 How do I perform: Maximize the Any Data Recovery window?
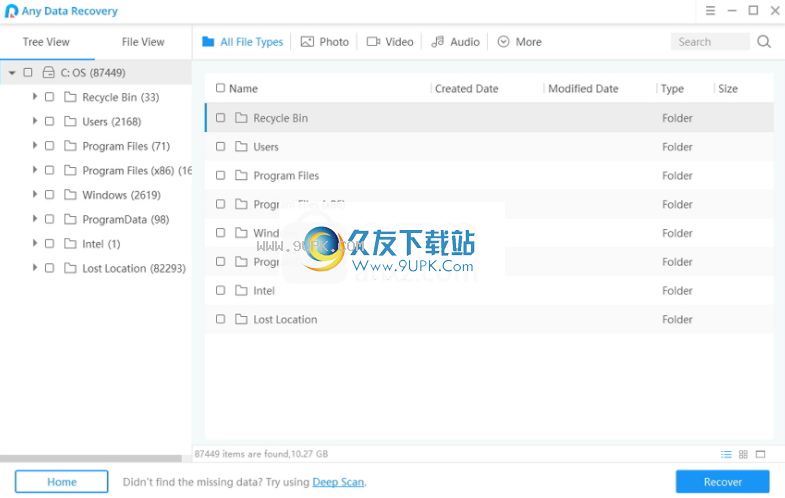point(753,11)
